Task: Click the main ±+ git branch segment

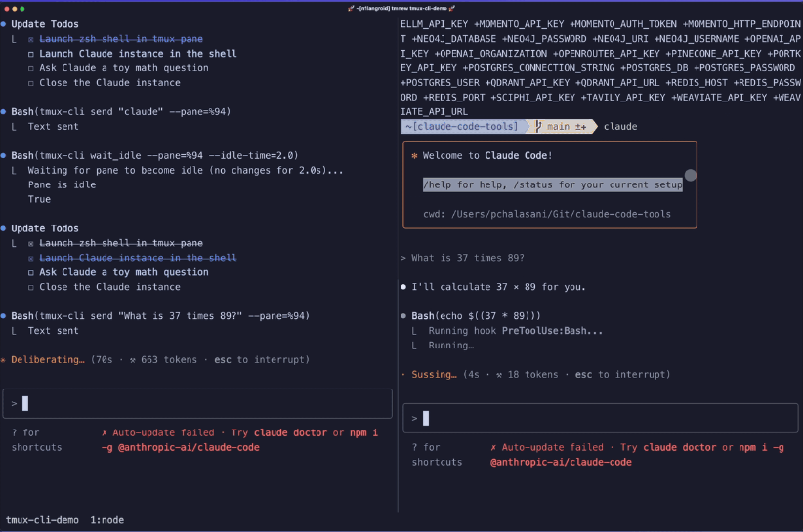Action: pyautogui.click(x=562, y=126)
